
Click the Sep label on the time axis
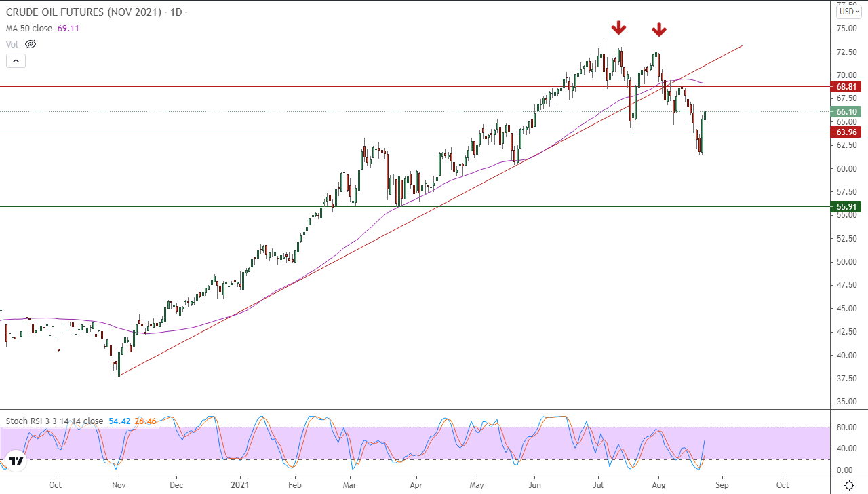(722, 485)
